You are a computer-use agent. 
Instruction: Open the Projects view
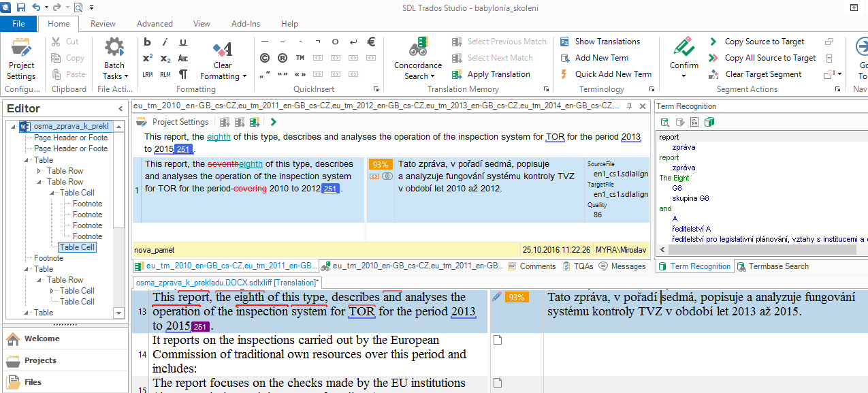pyautogui.click(x=65, y=360)
